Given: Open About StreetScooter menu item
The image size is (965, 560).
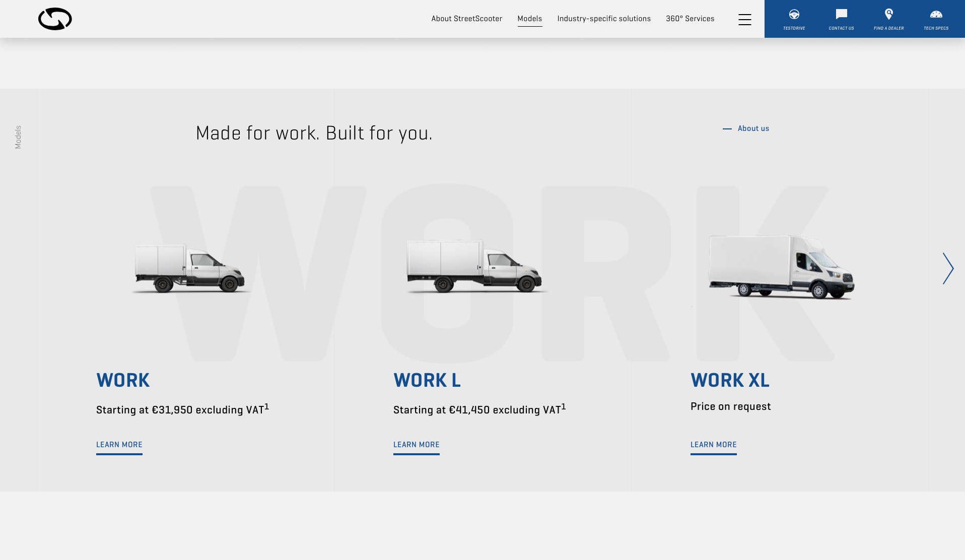Looking at the screenshot, I should pyautogui.click(x=466, y=19).
